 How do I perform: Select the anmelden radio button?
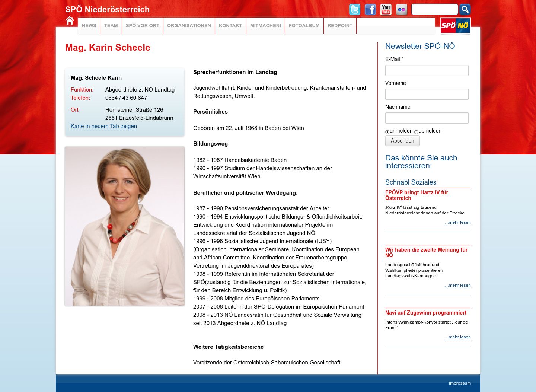click(x=387, y=132)
